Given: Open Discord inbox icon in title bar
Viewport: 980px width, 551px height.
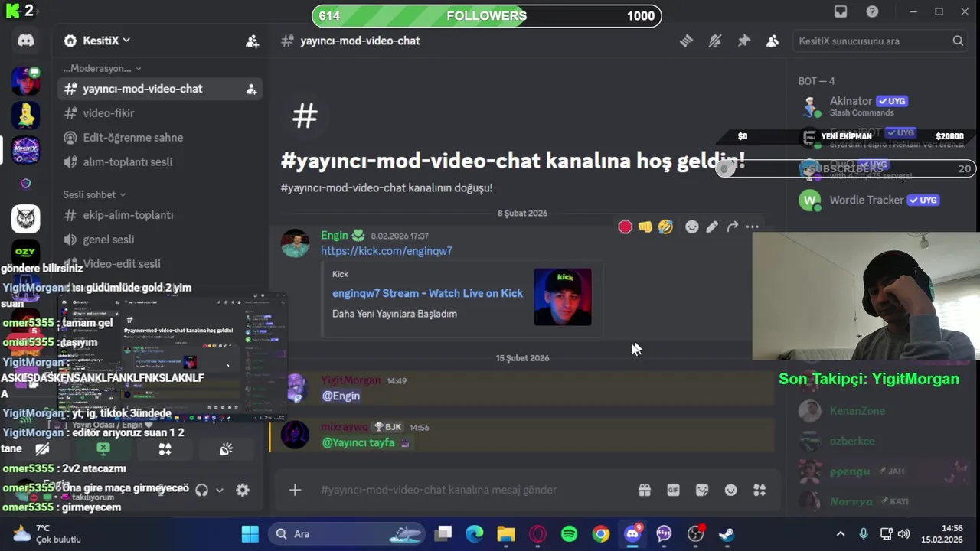Looking at the screenshot, I should (x=841, y=11).
